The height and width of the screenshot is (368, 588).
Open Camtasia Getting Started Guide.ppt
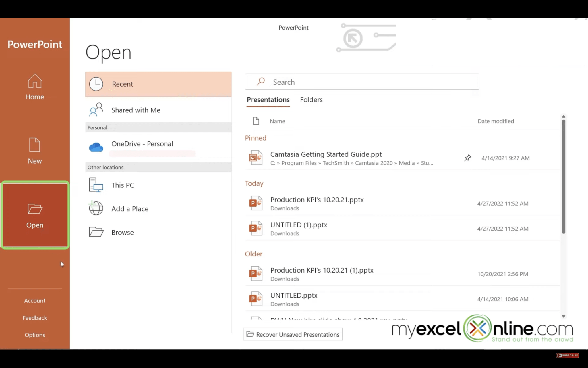click(326, 154)
